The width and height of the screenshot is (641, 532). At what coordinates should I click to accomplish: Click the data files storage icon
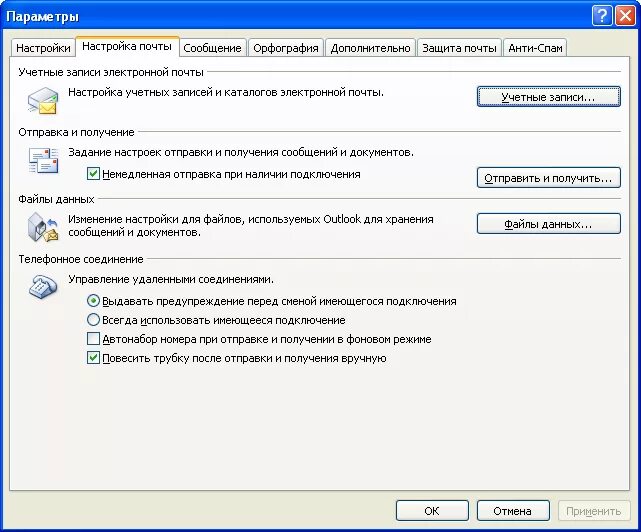pos(43,227)
